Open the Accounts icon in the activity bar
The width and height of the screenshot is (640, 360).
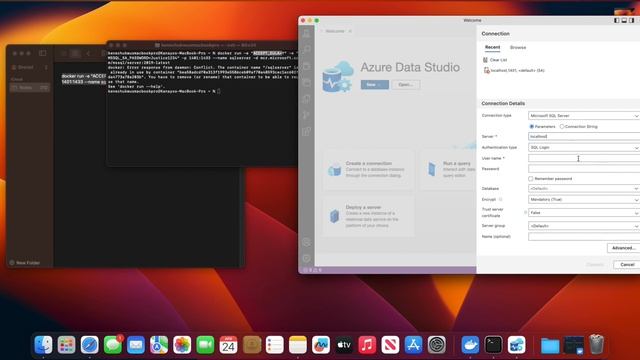point(306,242)
